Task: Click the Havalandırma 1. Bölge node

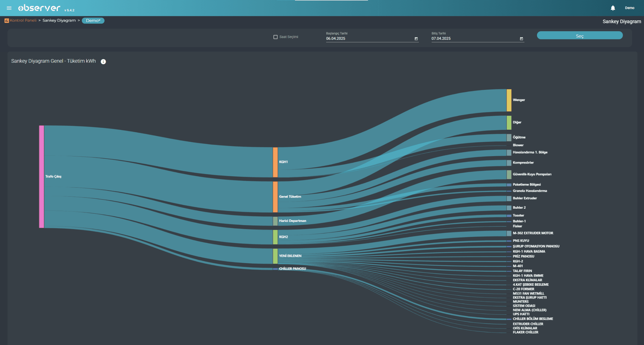Action: tap(509, 153)
